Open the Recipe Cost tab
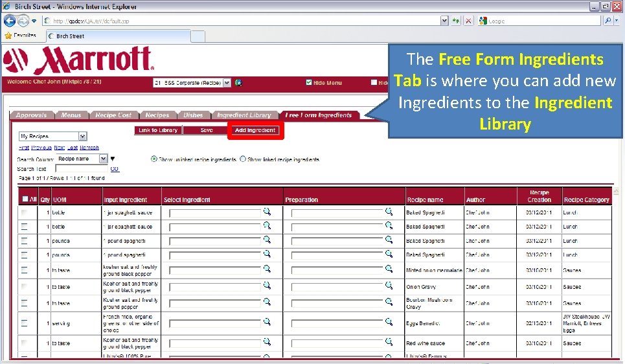This screenshot has height=364, width=625. point(113,115)
